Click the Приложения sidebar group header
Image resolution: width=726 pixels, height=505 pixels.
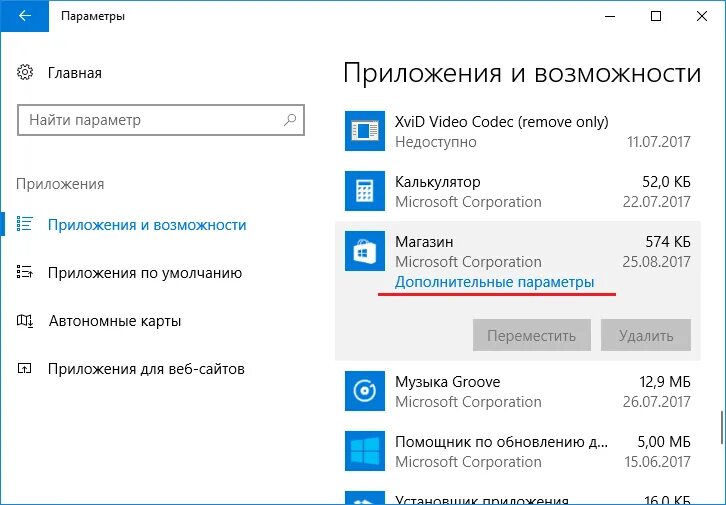[60, 184]
